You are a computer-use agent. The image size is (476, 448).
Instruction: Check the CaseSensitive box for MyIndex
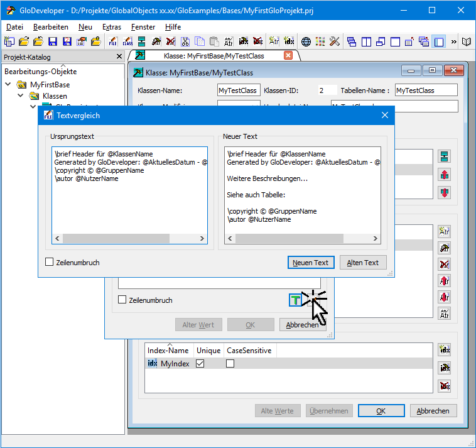coord(230,363)
